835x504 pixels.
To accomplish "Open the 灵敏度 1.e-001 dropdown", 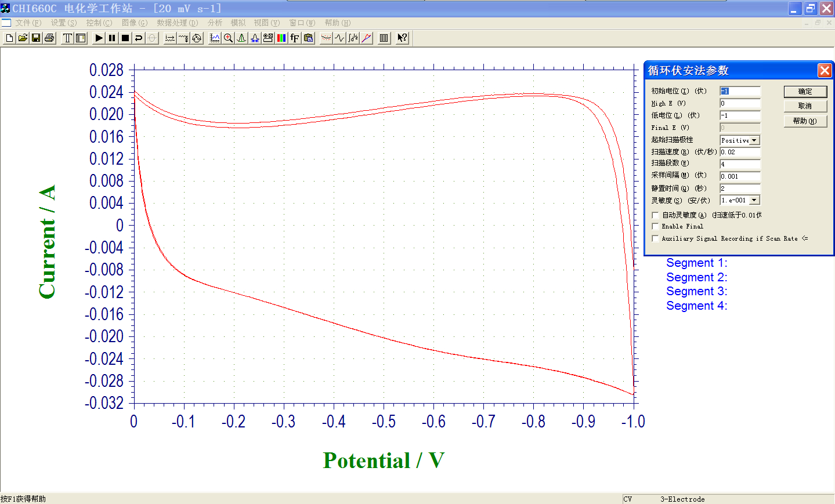I will [754, 200].
